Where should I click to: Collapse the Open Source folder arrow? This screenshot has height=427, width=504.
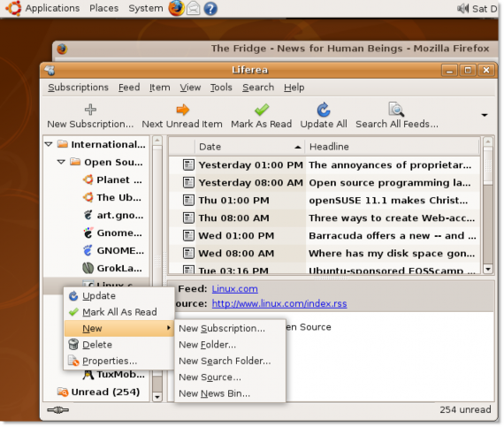[x=61, y=162]
